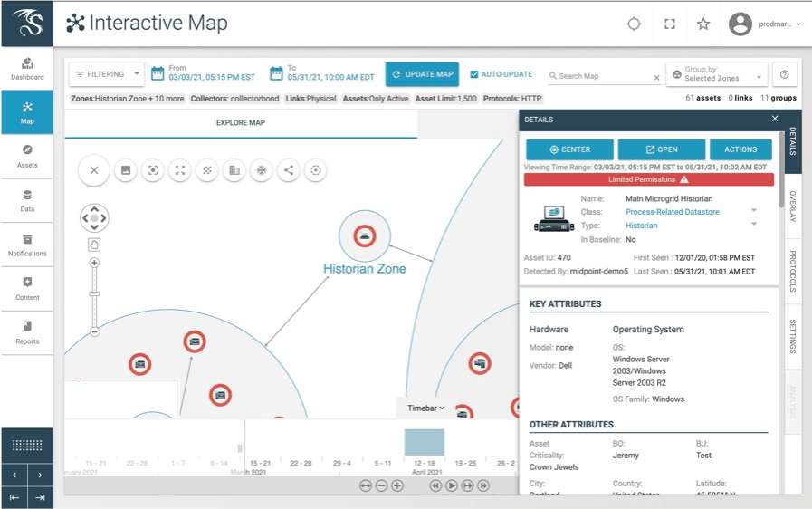Viewport: 812px width, 509px height.
Task: Select the Historian Zone asset node
Action: pos(365,235)
